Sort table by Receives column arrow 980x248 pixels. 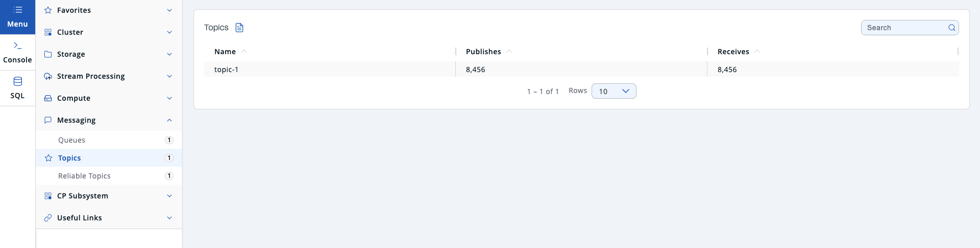(x=757, y=52)
